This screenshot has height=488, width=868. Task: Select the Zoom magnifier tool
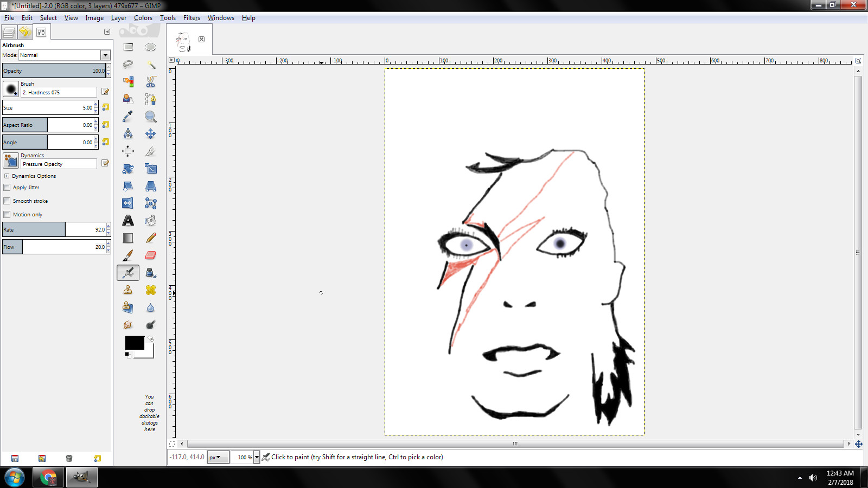(151, 117)
